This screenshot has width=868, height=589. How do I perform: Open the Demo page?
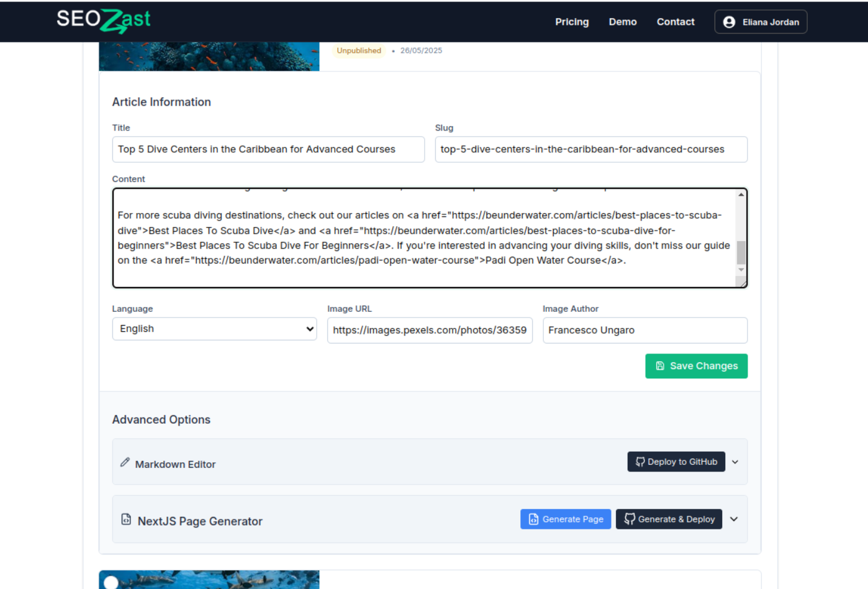(623, 22)
